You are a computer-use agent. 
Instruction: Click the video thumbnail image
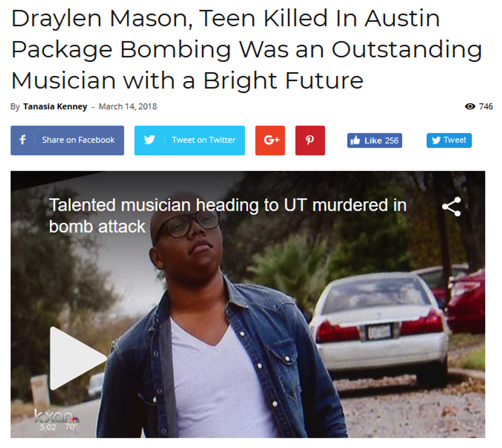pyautogui.click(x=248, y=304)
